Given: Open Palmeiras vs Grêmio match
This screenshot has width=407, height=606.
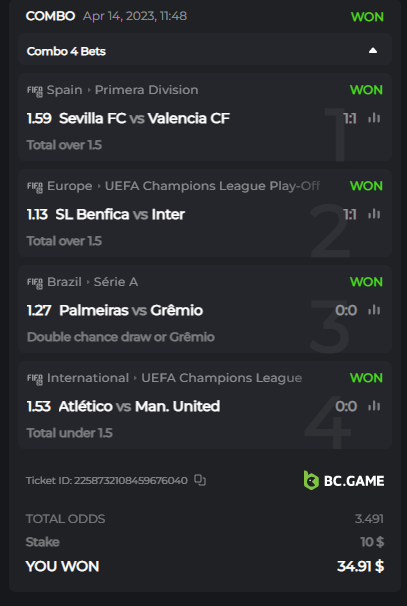Looking at the screenshot, I should (x=131, y=310).
